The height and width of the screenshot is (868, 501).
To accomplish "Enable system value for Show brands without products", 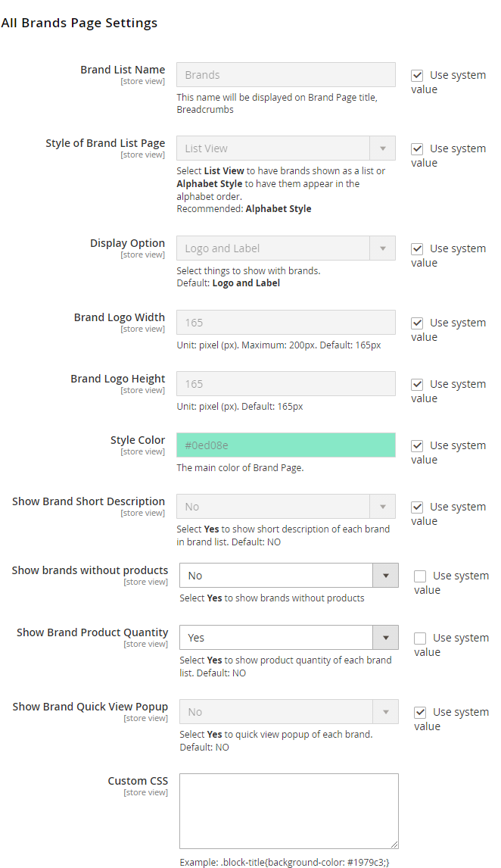I will click(x=420, y=576).
